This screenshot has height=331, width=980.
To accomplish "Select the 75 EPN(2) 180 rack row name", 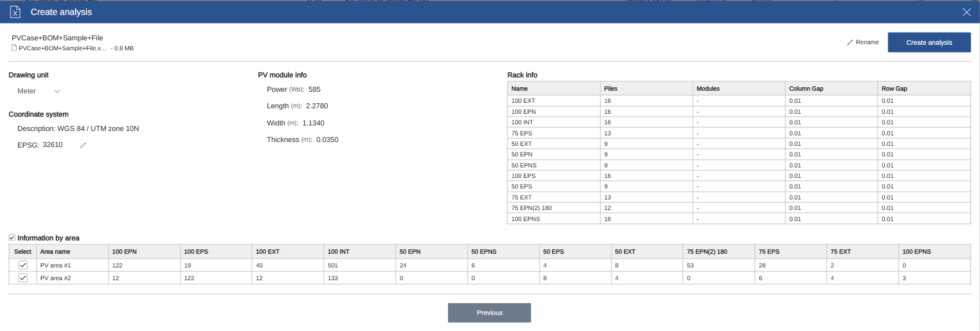I will 531,208.
